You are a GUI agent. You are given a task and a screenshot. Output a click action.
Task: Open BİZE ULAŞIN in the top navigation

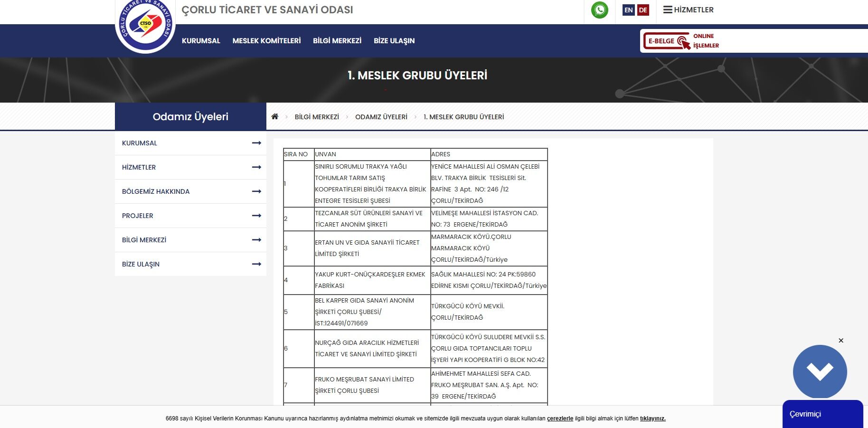[394, 41]
